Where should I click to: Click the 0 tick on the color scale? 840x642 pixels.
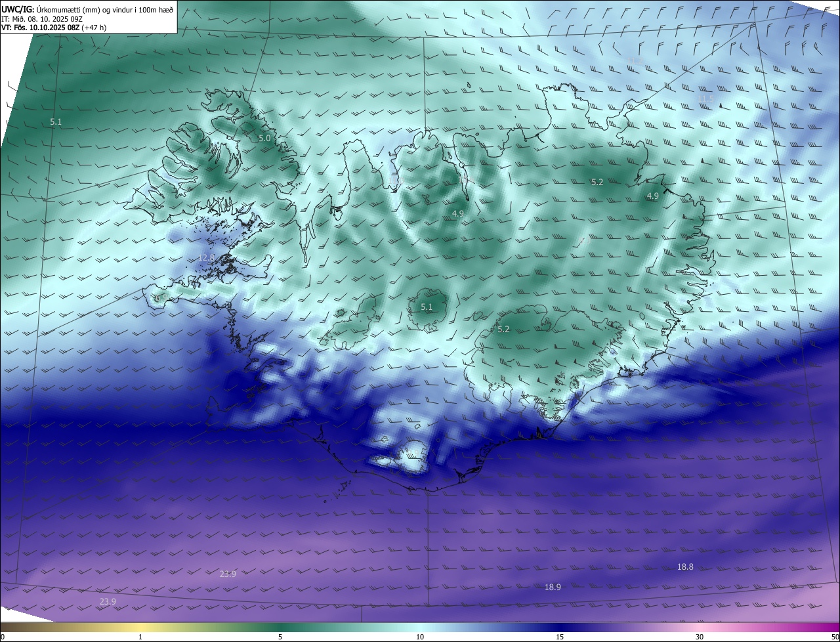3,637
